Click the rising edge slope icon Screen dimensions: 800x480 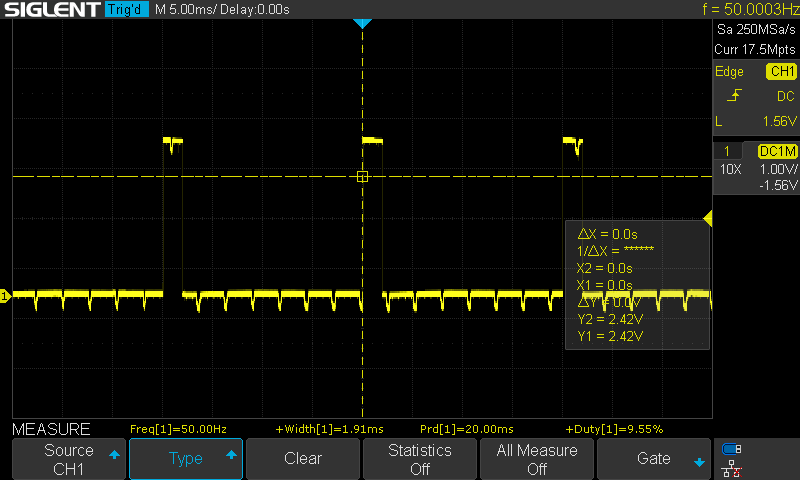click(735, 96)
